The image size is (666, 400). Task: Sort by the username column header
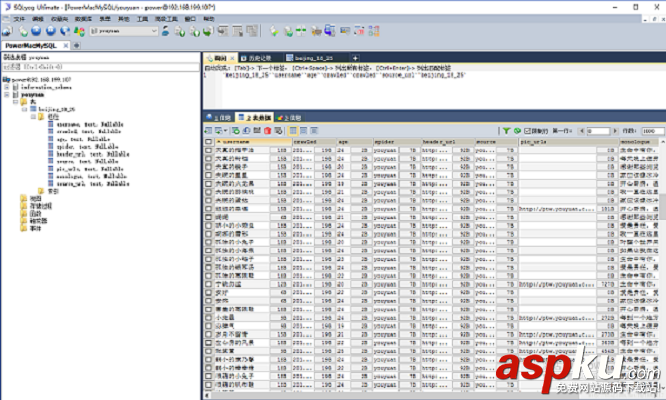click(253, 142)
